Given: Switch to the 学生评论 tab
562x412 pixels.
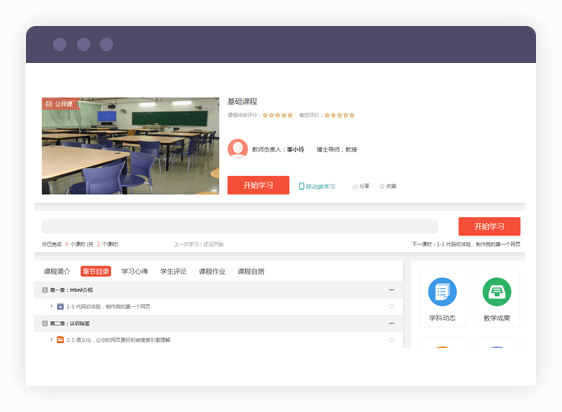Looking at the screenshot, I should 173,271.
